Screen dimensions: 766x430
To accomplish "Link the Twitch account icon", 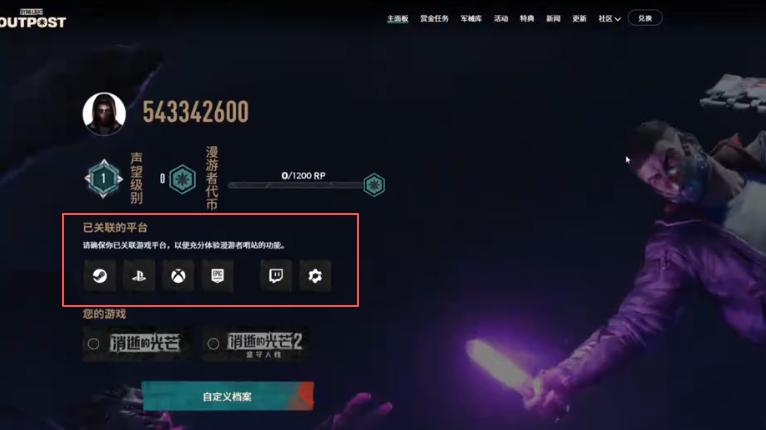I will coord(276,276).
